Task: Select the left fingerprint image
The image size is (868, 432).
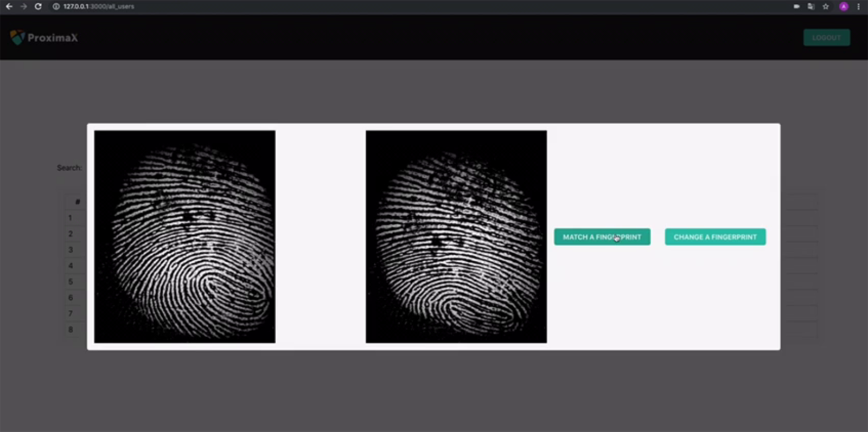Action: pos(184,236)
